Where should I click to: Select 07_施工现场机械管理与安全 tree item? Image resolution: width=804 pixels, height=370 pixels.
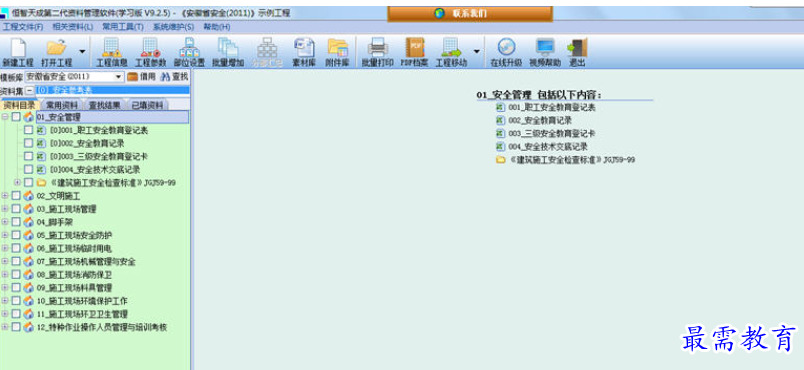(86, 261)
